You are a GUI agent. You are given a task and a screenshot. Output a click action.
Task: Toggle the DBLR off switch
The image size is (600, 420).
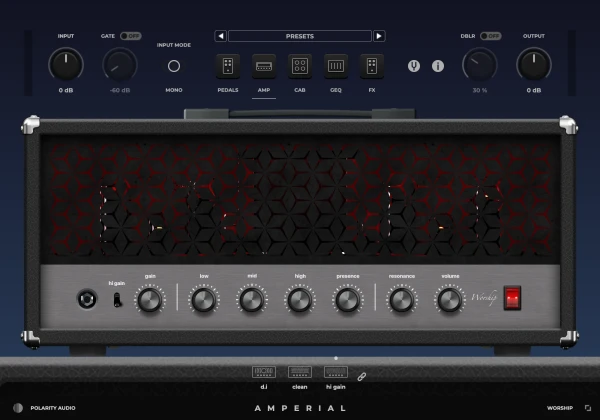[491, 36]
